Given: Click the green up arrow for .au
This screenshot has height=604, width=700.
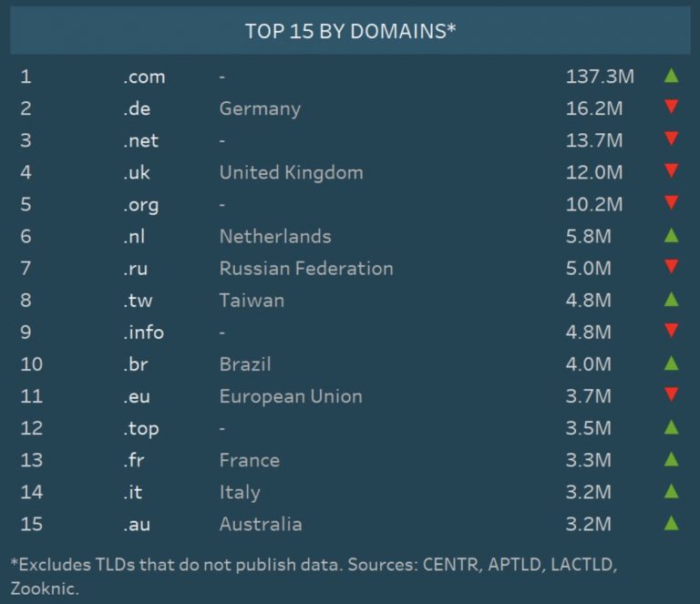Looking at the screenshot, I should point(672,524).
